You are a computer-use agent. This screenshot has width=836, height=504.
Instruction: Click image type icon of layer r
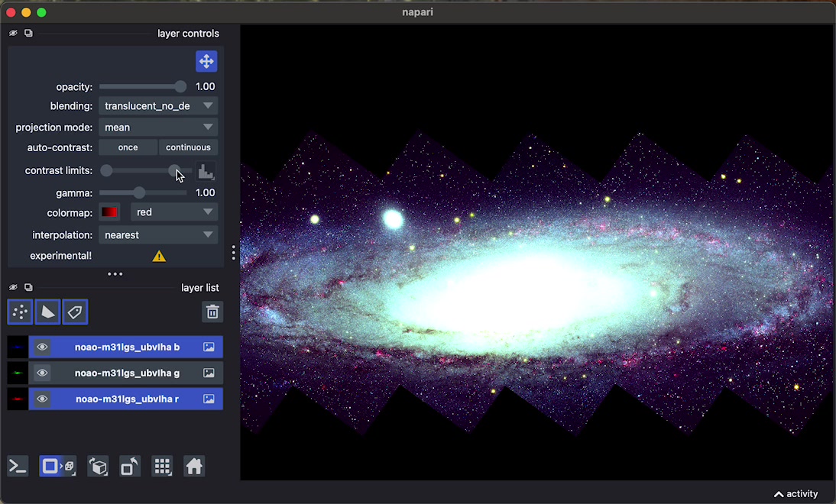(x=209, y=399)
